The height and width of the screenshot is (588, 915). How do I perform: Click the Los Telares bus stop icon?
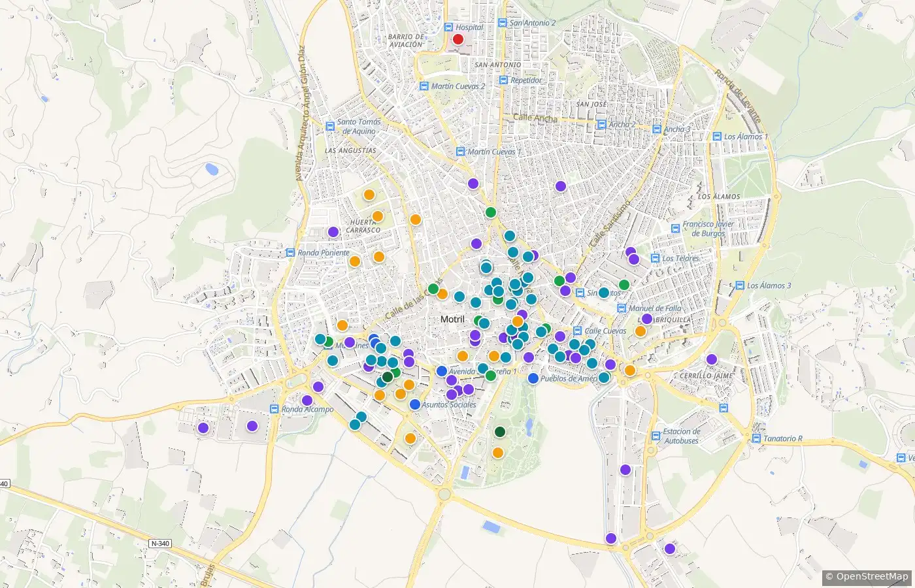click(x=655, y=258)
